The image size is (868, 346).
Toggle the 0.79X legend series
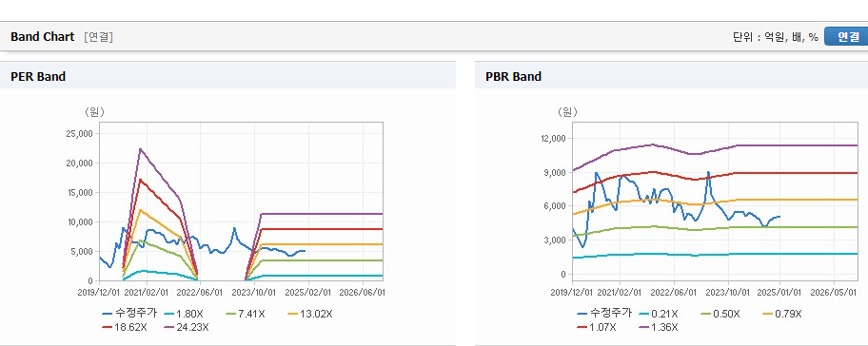(781, 314)
